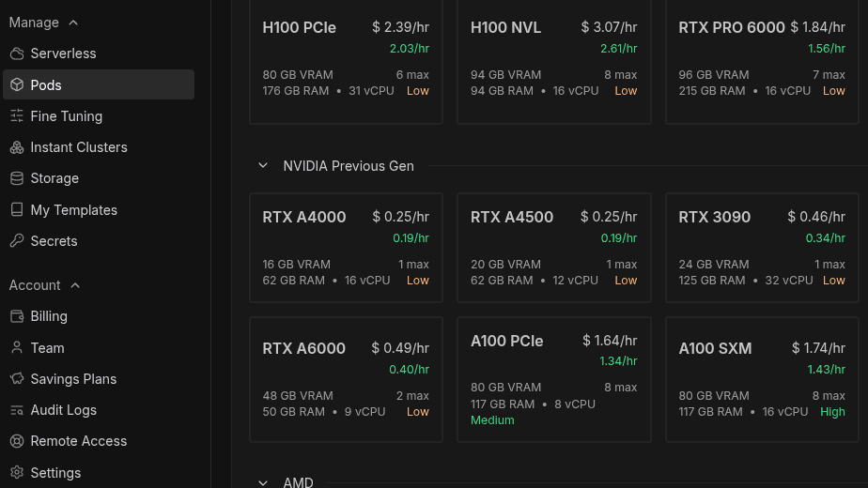Click the Billing wallet icon

pos(17,316)
